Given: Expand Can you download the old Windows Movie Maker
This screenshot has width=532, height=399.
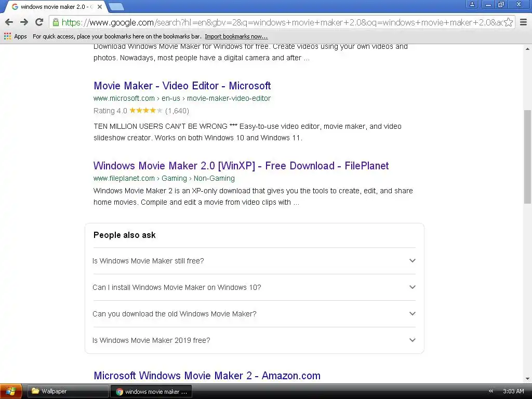Looking at the screenshot, I should click(x=254, y=314).
